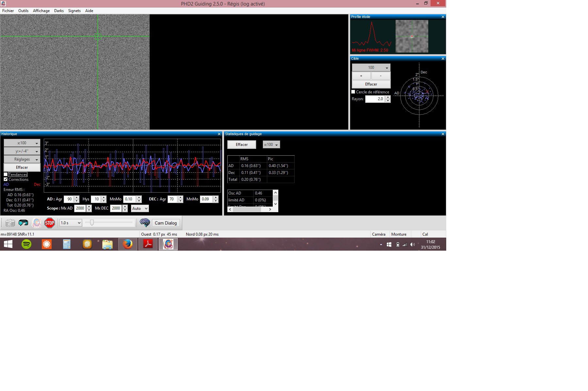Decrease Rayon with the down stepper
Screen dimensions: 588x391
[x=388, y=101]
